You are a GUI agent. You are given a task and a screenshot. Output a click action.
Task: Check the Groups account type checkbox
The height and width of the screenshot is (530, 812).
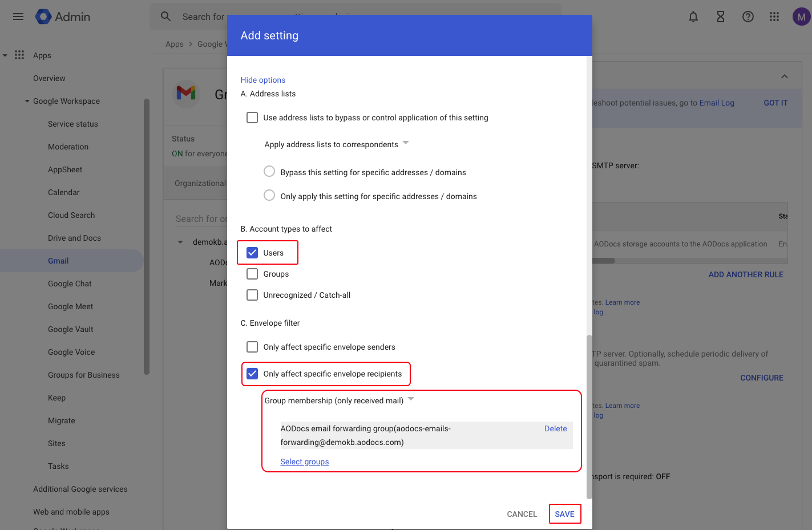[x=252, y=274]
